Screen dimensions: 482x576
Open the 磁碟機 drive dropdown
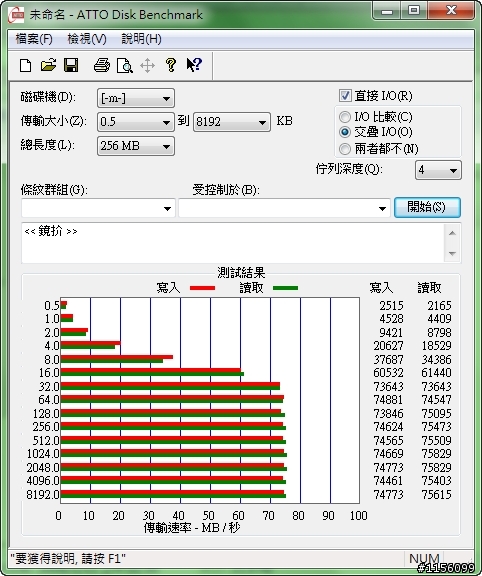click(x=136, y=98)
